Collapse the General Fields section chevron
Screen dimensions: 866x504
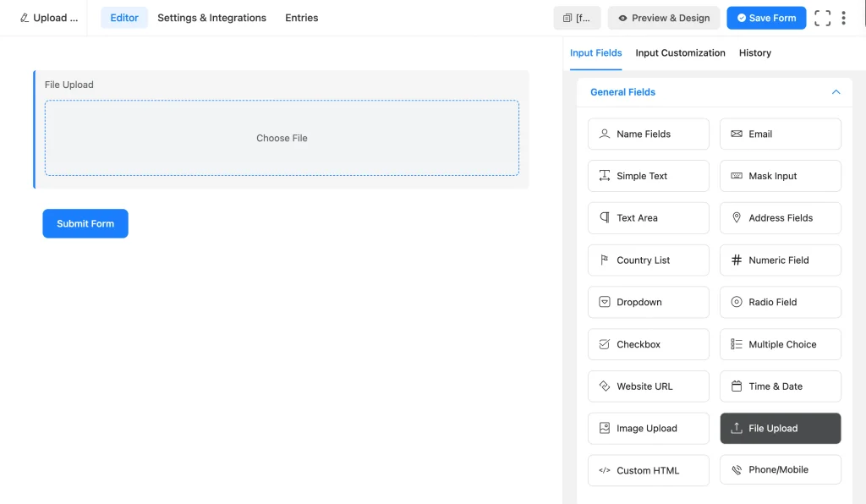836,92
